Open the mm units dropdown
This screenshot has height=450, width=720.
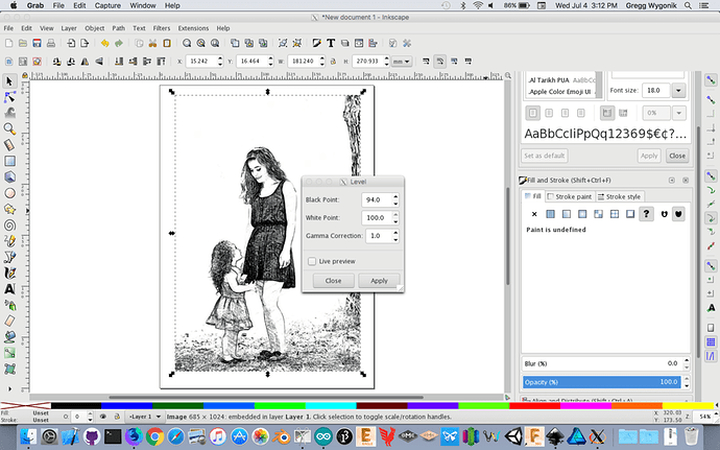click(401, 61)
